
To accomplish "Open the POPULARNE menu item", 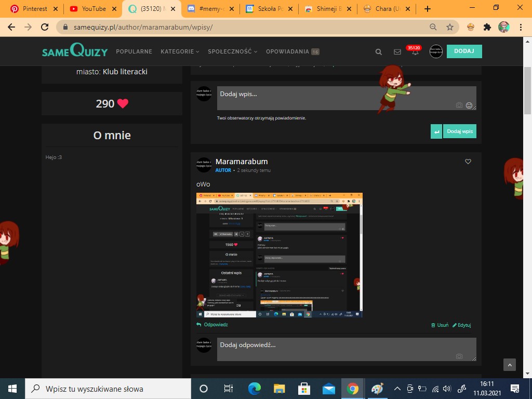I will (134, 51).
